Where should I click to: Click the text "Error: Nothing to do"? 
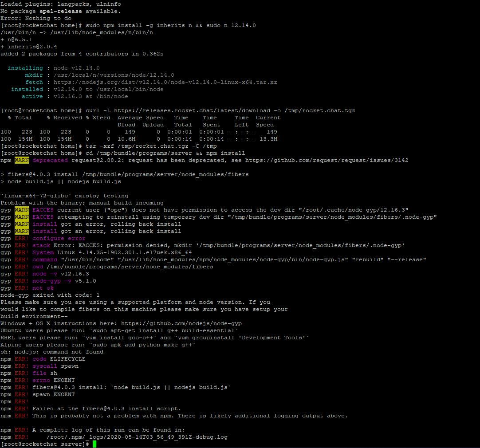(x=36, y=18)
